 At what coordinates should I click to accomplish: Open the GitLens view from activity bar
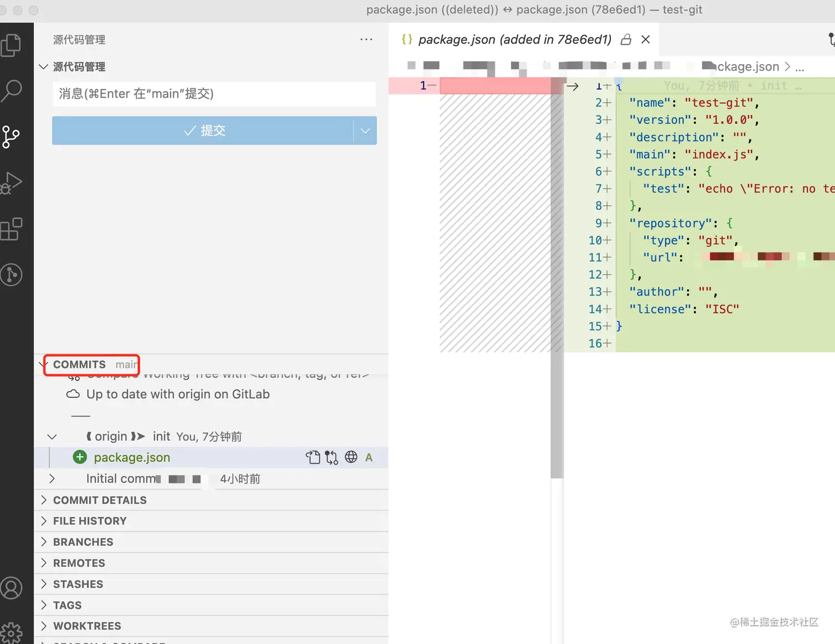click(11, 275)
